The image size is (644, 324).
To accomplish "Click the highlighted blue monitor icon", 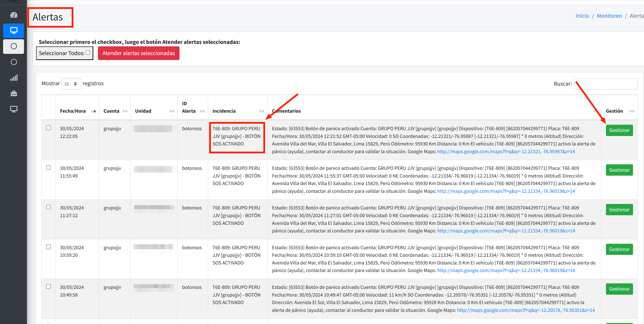I will [14, 31].
